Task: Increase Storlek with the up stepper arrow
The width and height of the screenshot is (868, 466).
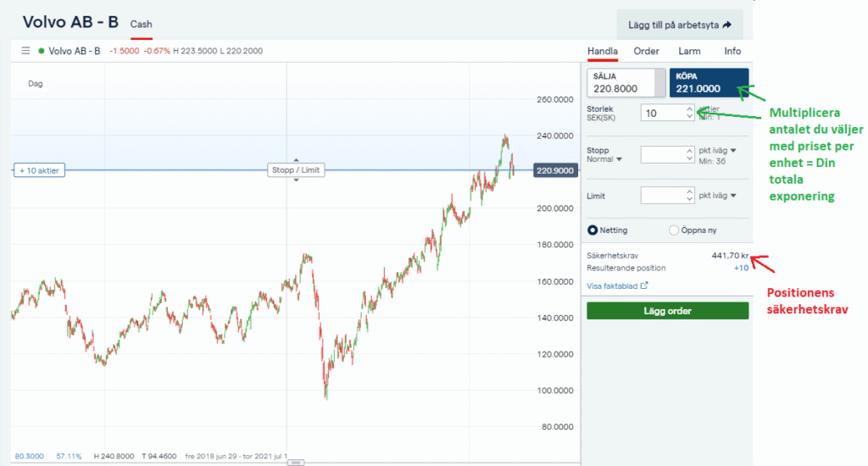Action: (x=687, y=109)
